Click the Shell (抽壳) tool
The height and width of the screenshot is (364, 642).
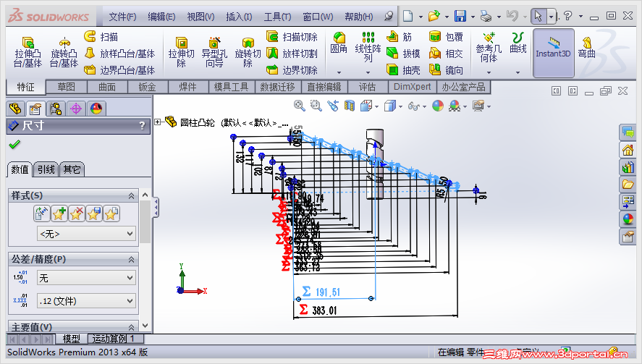point(403,70)
